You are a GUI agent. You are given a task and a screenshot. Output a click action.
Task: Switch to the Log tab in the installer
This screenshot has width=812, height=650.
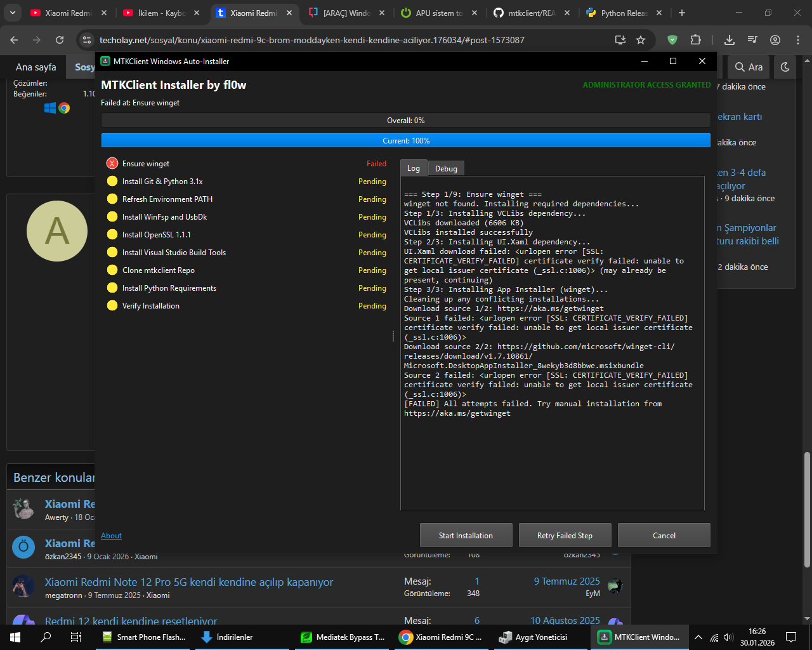[x=414, y=168]
